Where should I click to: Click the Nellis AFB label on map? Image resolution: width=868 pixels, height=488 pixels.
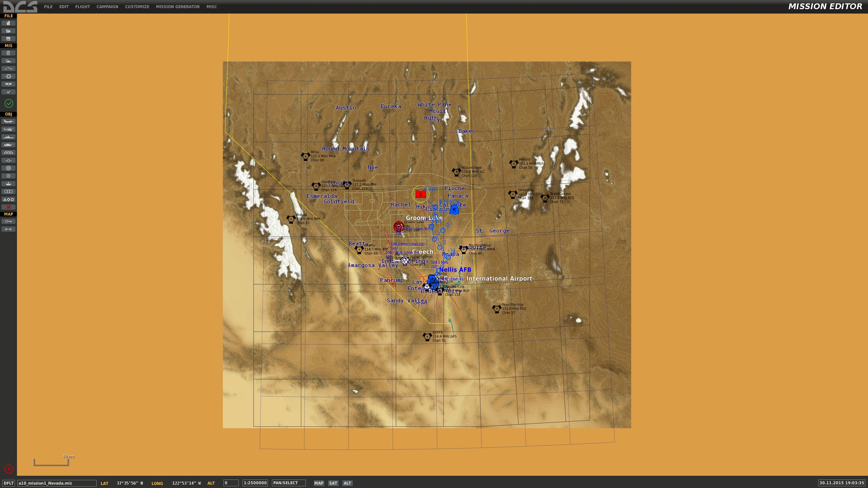tap(455, 270)
